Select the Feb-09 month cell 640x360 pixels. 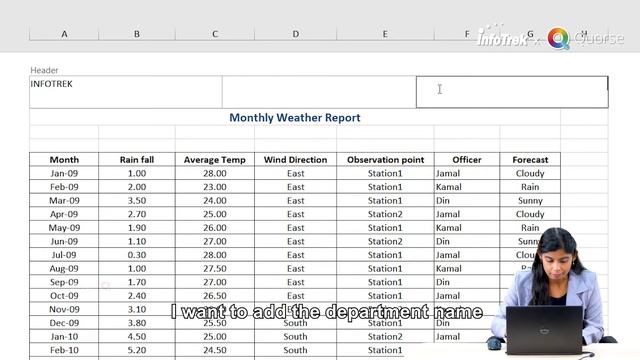pyautogui.click(x=64, y=187)
